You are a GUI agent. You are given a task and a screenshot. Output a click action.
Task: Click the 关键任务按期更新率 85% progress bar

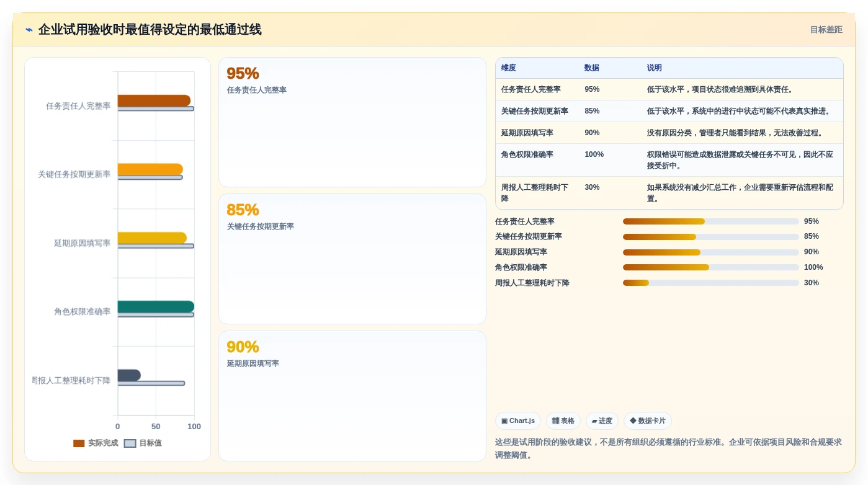(x=711, y=237)
